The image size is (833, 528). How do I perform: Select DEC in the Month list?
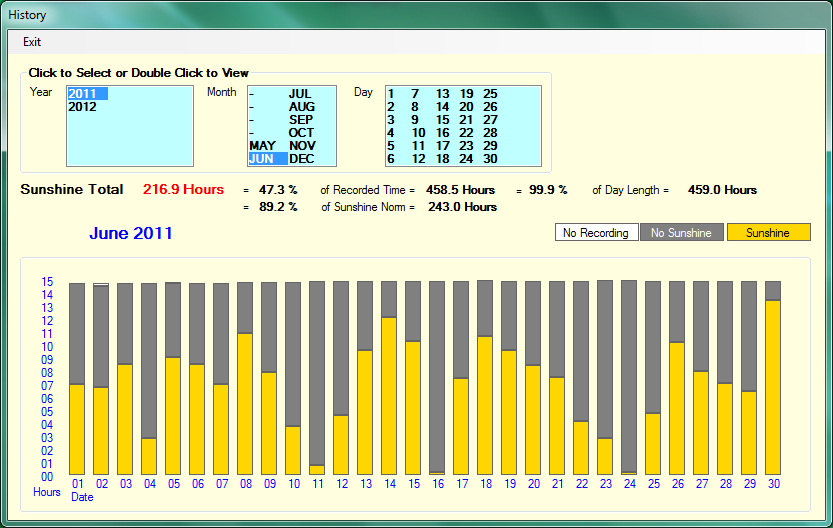pos(302,159)
